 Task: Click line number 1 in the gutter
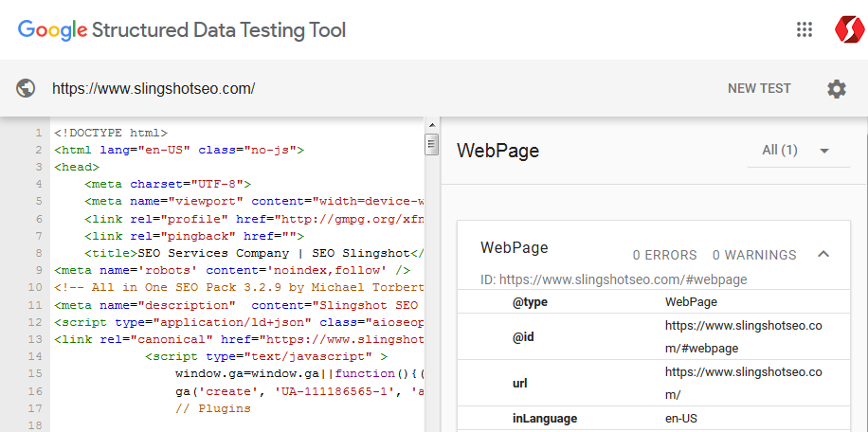38,133
